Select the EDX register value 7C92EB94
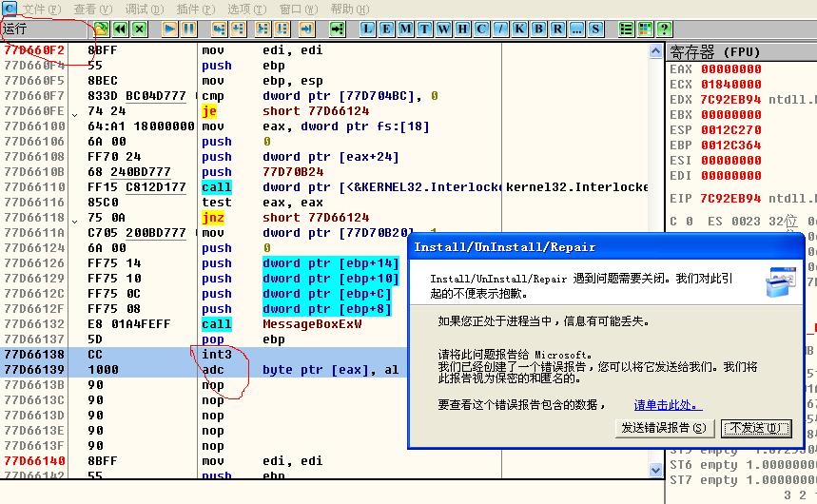The image size is (817, 504). pos(731,100)
